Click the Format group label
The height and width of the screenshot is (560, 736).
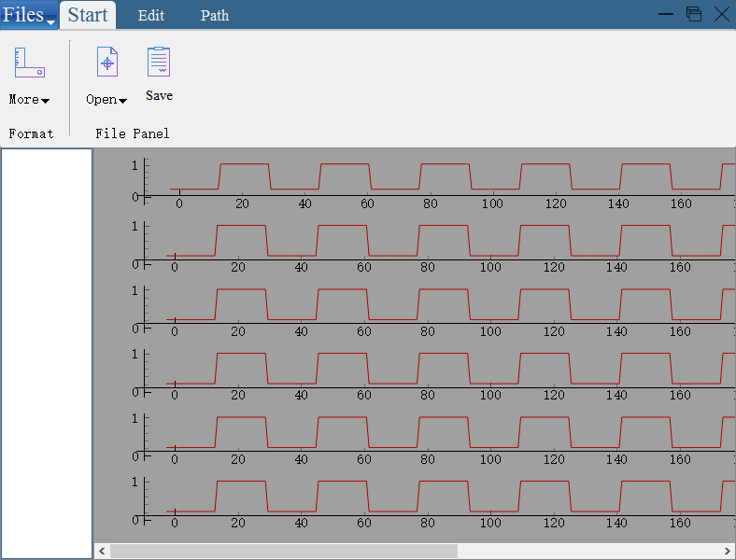[31, 133]
